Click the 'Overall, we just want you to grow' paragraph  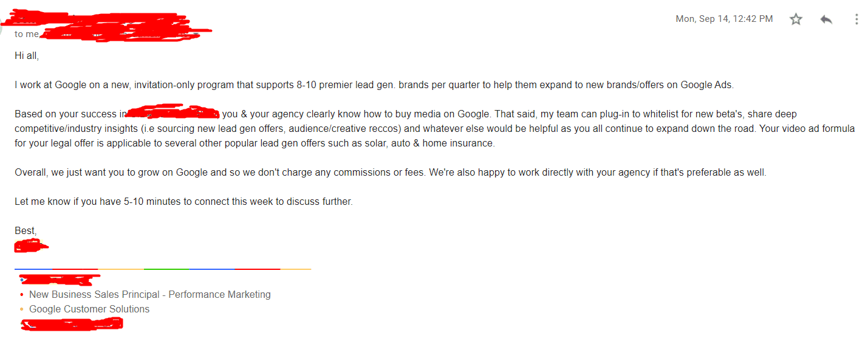click(x=391, y=173)
